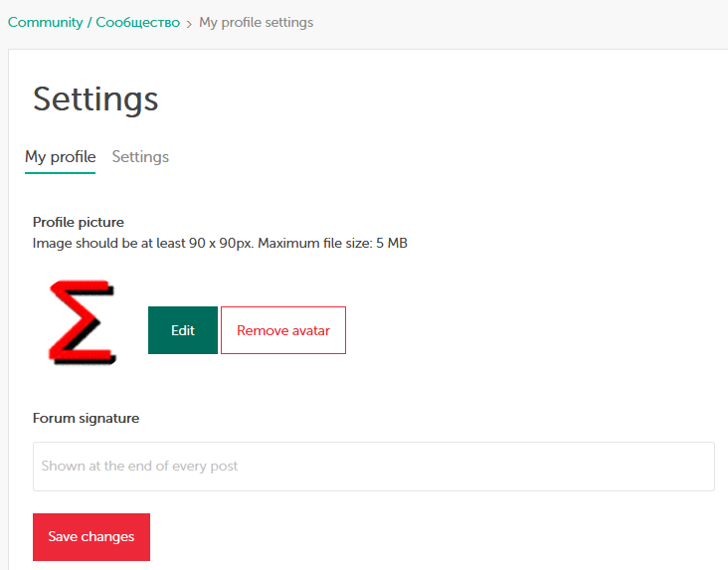Open the Settings tab
This screenshot has height=570, width=728.
click(x=140, y=157)
